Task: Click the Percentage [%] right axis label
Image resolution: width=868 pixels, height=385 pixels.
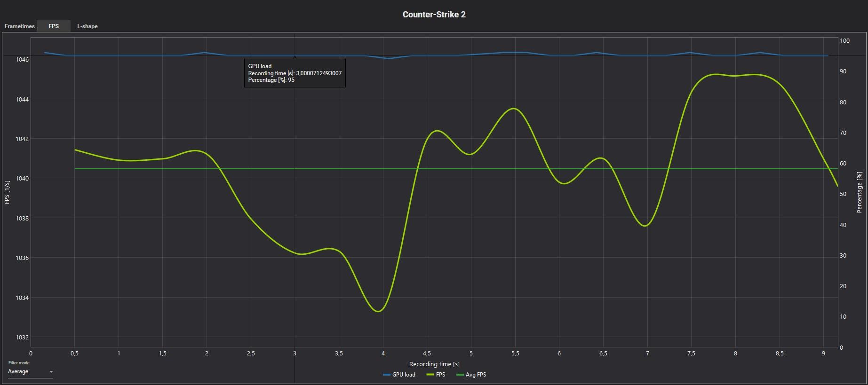Action: click(x=860, y=192)
